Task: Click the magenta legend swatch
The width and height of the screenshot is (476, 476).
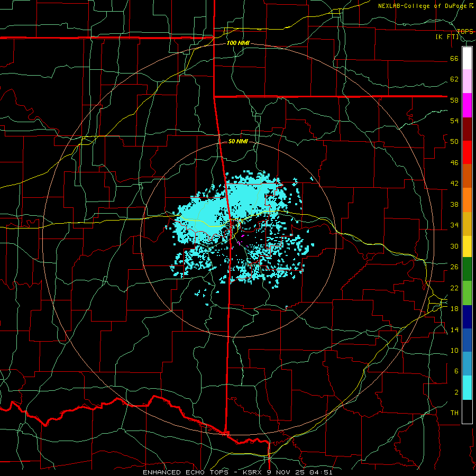Action: pyautogui.click(x=467, y=105)
